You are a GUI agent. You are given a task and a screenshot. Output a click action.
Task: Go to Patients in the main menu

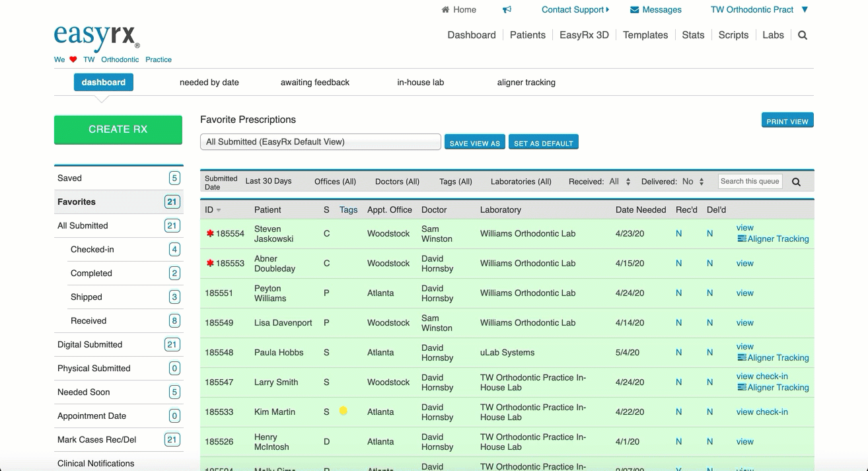pos(528,35)
